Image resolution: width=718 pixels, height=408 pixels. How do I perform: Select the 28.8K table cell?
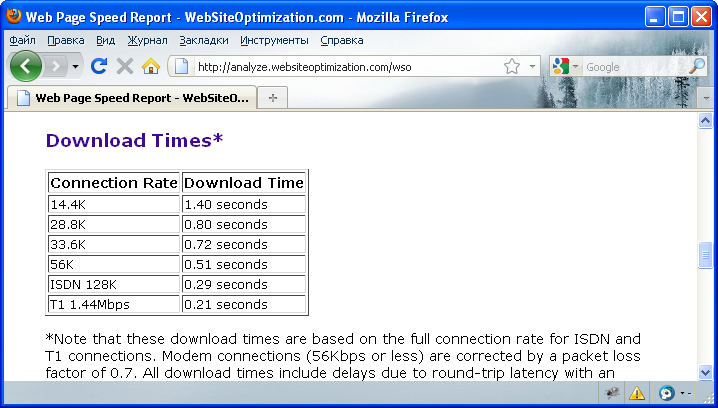[x=114, y=224]
